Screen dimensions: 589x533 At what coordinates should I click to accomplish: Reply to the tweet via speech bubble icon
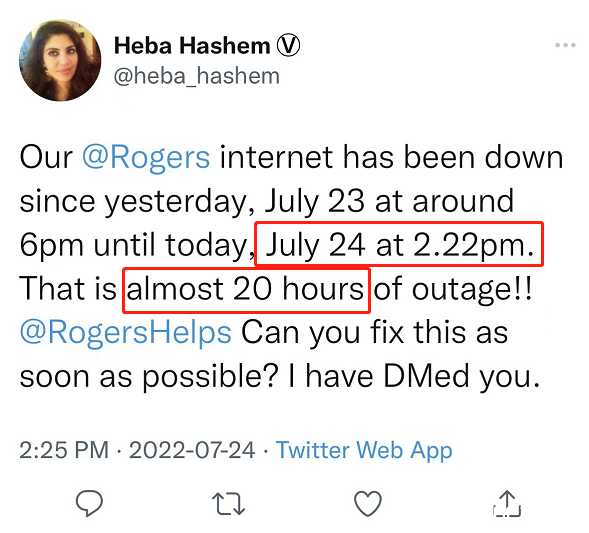(89, 503)
